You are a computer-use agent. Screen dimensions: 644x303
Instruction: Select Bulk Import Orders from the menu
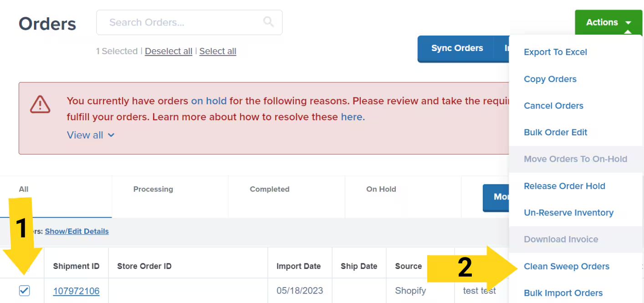563,293
